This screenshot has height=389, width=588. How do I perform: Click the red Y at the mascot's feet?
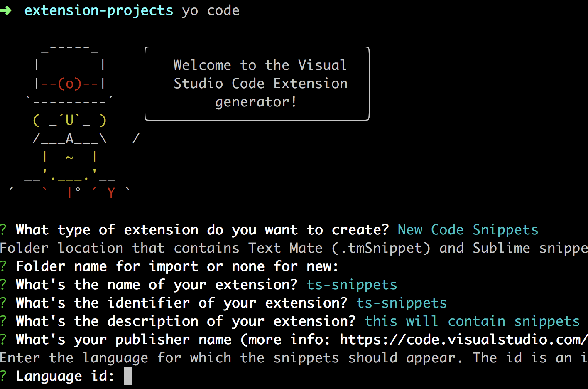click(x=111, y=193)
